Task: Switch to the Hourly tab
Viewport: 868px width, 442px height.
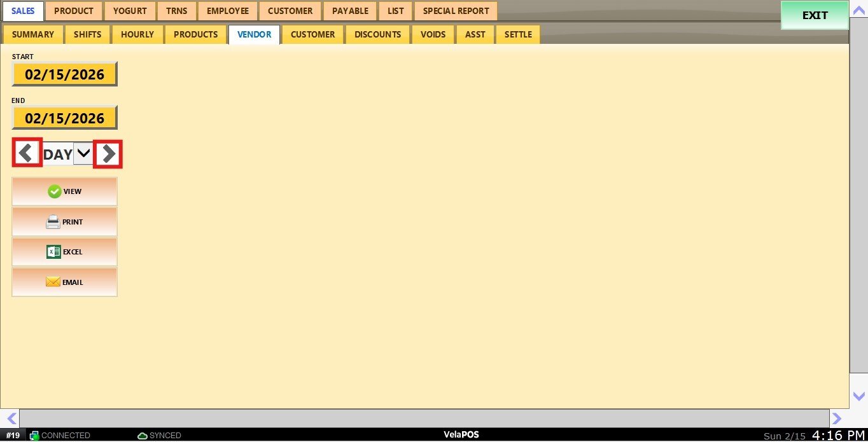Action: pos(137,34)
